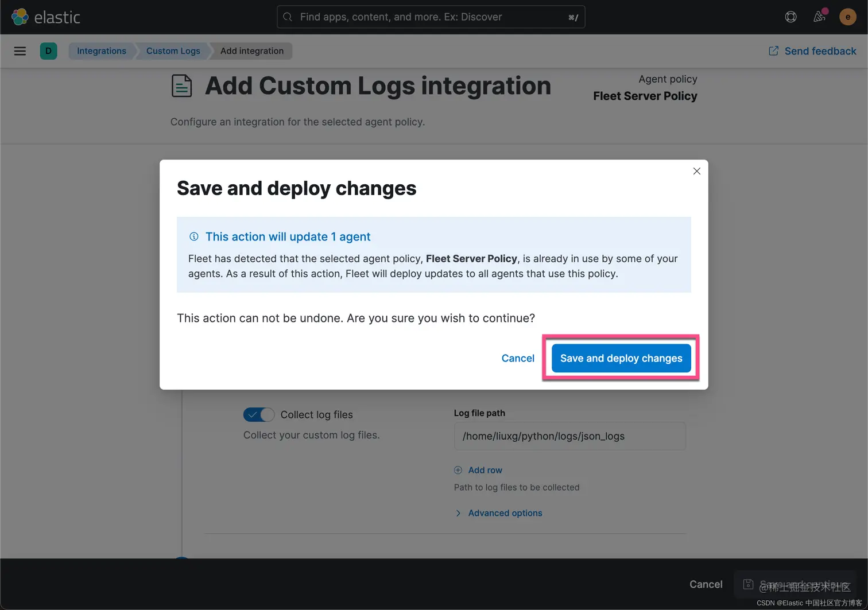Click the search magnifier icon
The width and height of the screenshot is (868, 610).
tap(288, 17)
